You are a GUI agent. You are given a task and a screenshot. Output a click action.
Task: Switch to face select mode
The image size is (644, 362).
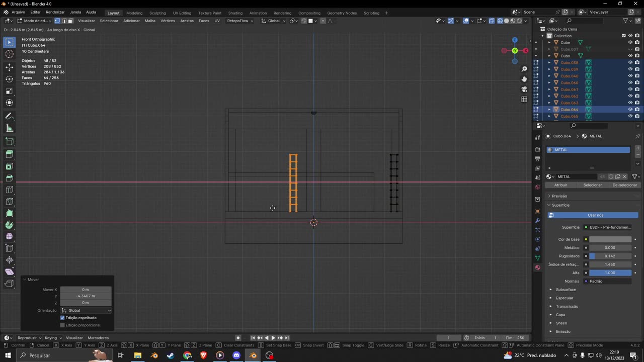click(x=70, y=21)
